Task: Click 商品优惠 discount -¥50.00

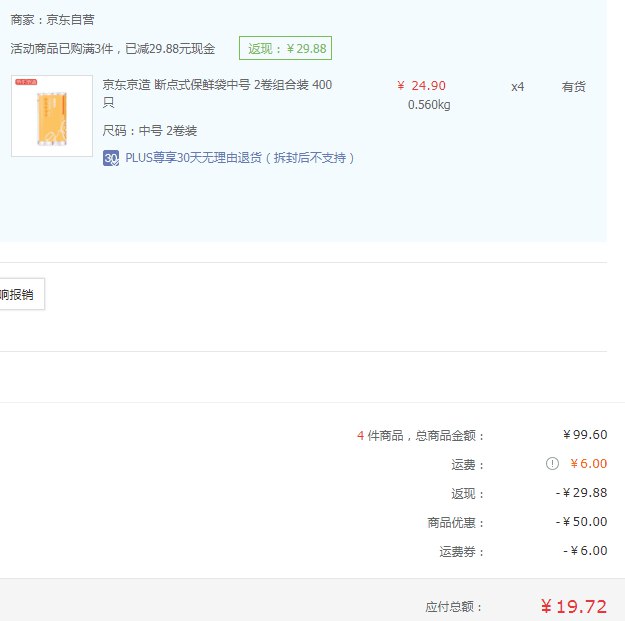Action: (582, 522)
